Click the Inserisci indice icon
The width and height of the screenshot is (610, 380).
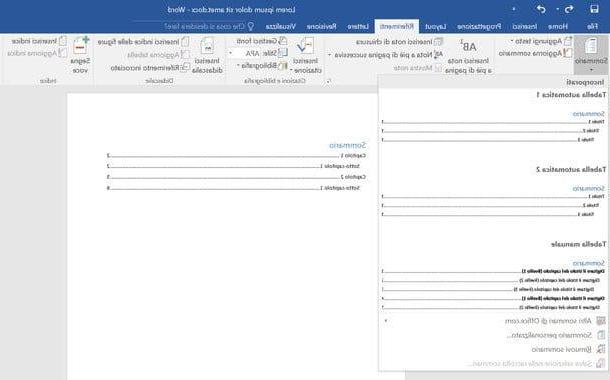63,41
